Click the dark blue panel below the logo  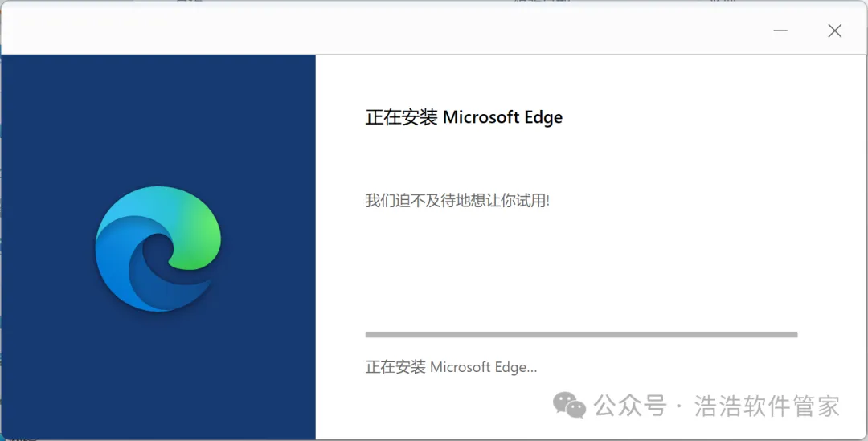158,378
